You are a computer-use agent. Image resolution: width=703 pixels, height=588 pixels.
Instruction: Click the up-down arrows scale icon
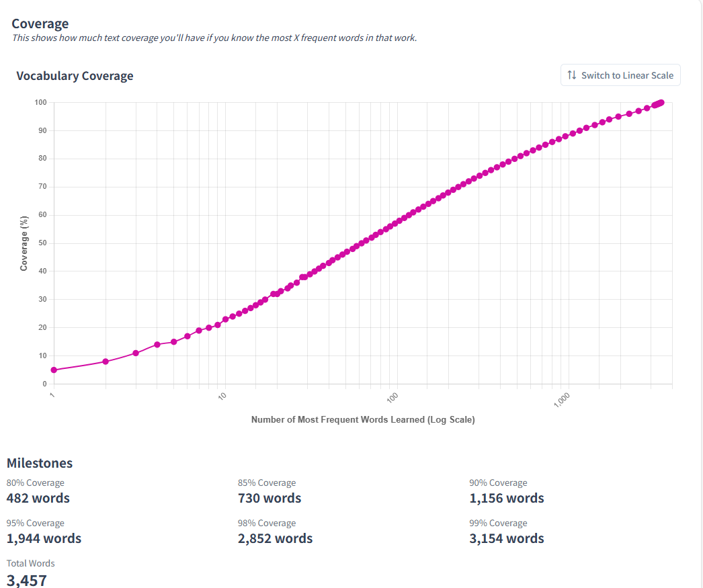(572, 75)
